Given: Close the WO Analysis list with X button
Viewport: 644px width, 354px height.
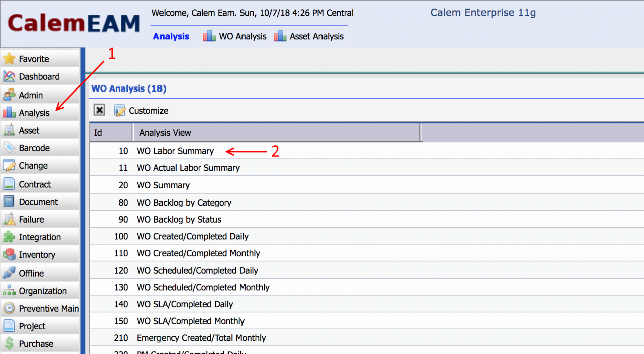Looking at the screenshot, I should click(100, 110).
